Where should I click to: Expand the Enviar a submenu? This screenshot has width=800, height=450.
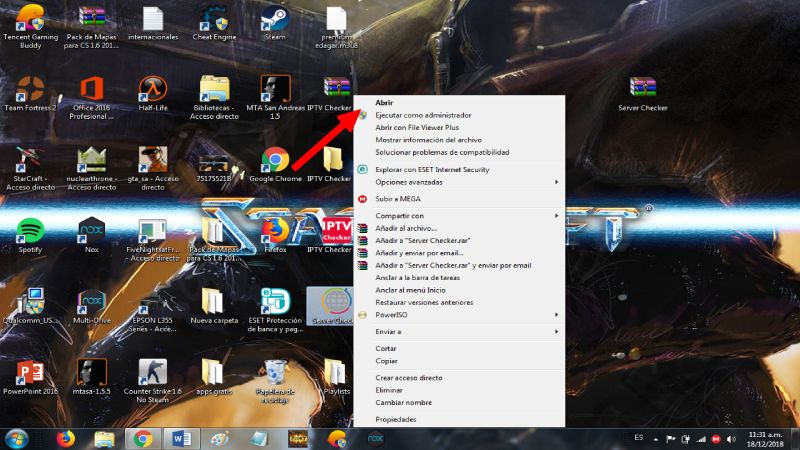pos(459,332)
